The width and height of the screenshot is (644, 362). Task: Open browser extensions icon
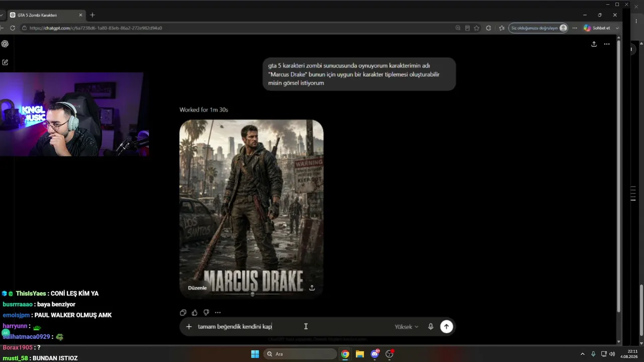(x=489, y=28)
